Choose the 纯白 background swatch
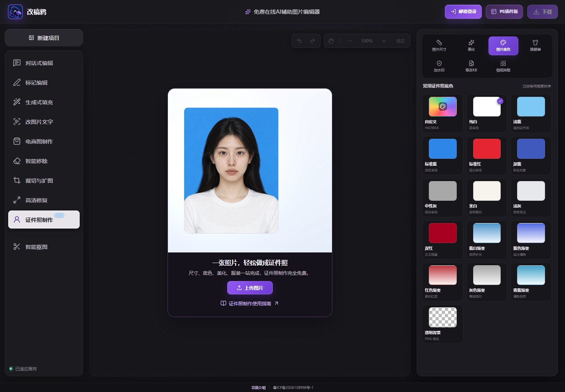 point(487,113)
